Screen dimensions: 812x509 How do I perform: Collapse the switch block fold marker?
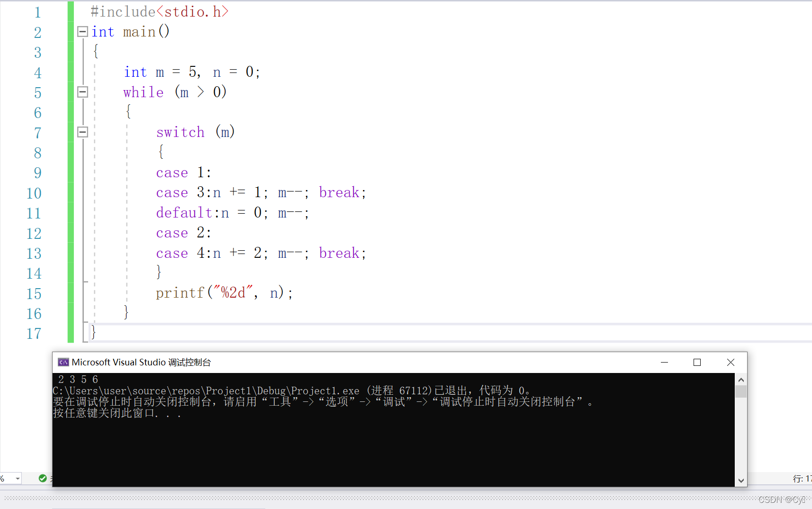pyautogui.click(x=82, y=132)
